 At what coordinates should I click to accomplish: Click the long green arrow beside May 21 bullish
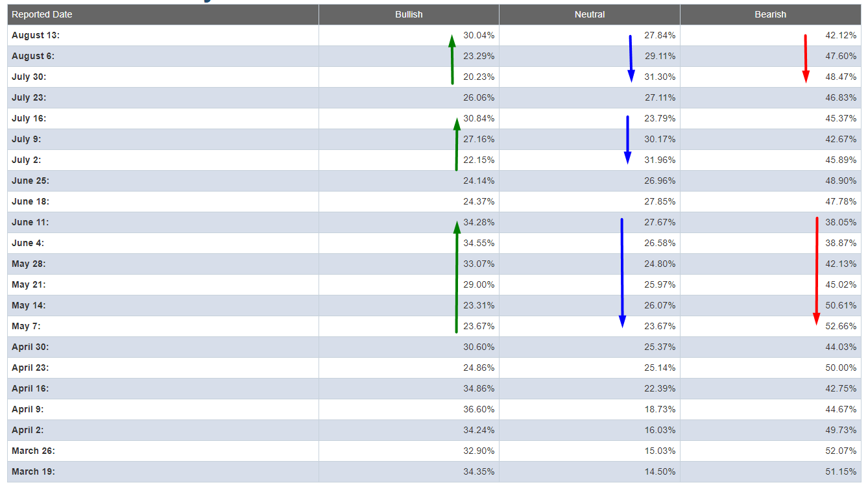pyautogui.click(x=457, y=277)
